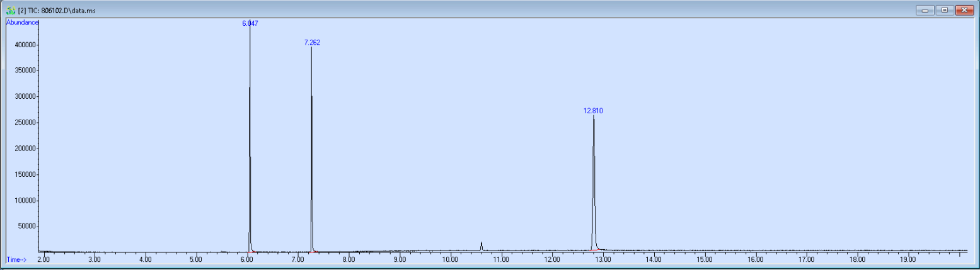Click the 100000 abundance tick label

pyautogui.click(x=25, y=201)
